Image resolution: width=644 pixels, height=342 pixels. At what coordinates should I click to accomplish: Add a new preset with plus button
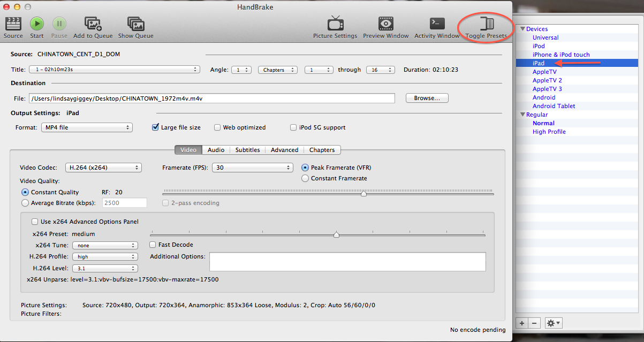522,323
